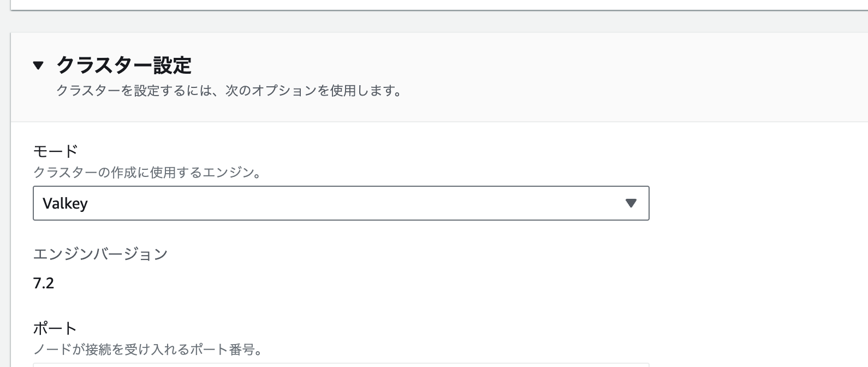Click the クラスターを設定するには description text
The height and width of the screenshot is (367, 868).
[229, 91]
